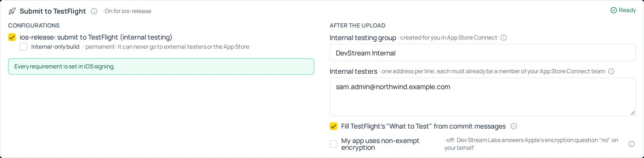The image size is (644, 158).
Task: Click 'Every requirement is set in iOS signing' banner
Action: point(161,67)
